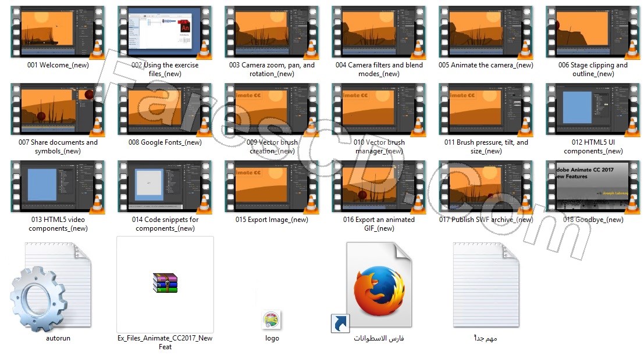Select 005 Animate the camera video thumbnail
This screenshot has width=644, height=362.
coord(486,32)
